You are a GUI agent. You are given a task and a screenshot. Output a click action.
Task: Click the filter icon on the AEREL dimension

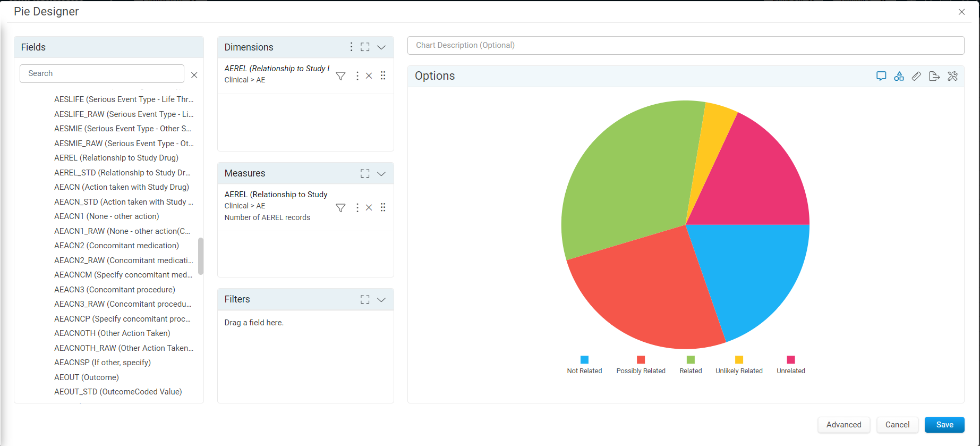(x=341, y=76)
